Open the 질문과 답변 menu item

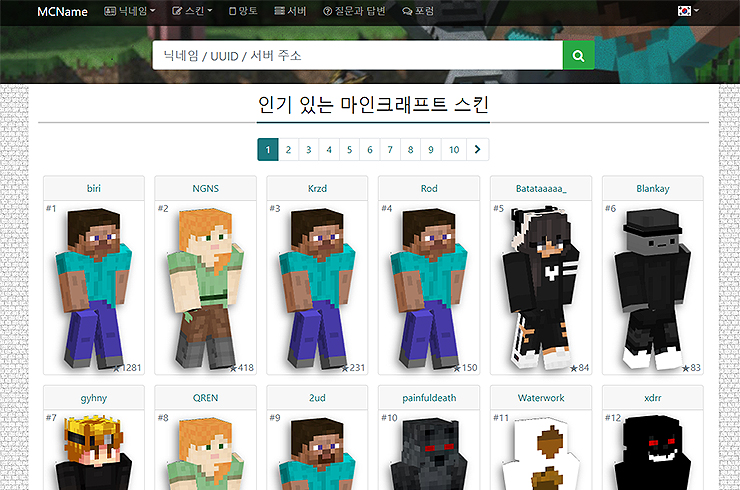(x=354, y=11)
